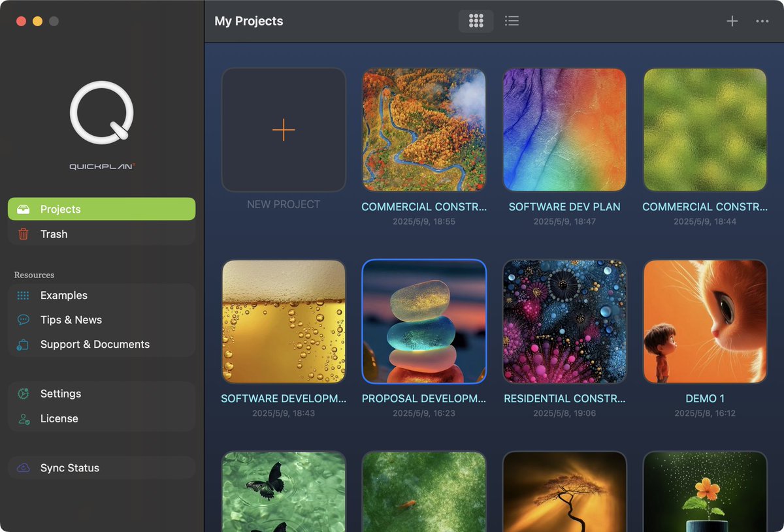Click the SOFTWARE DEVELOPM... project title
The image size is (784, 532).
pyautogui.click(x=284, y=398)
